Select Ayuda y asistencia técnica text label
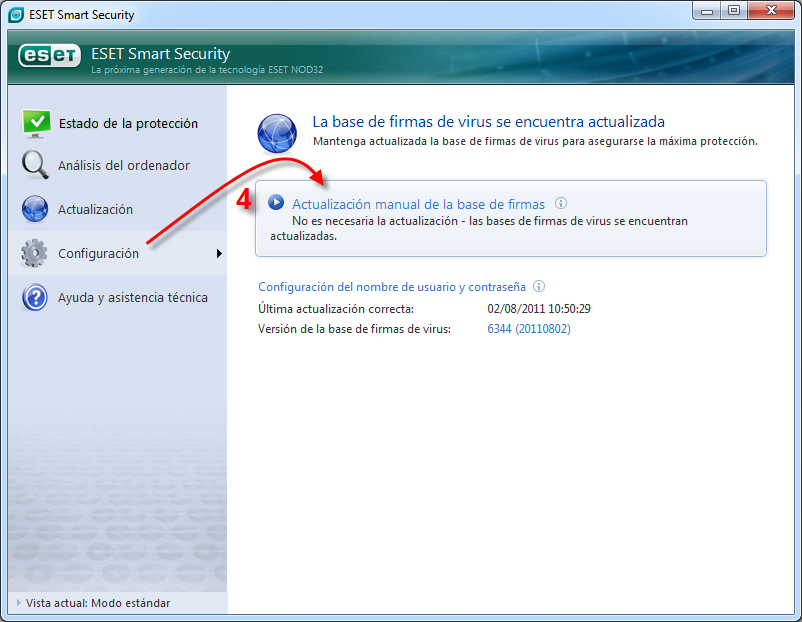The height and width of the screenshot is (622, 802). [133, 298]
